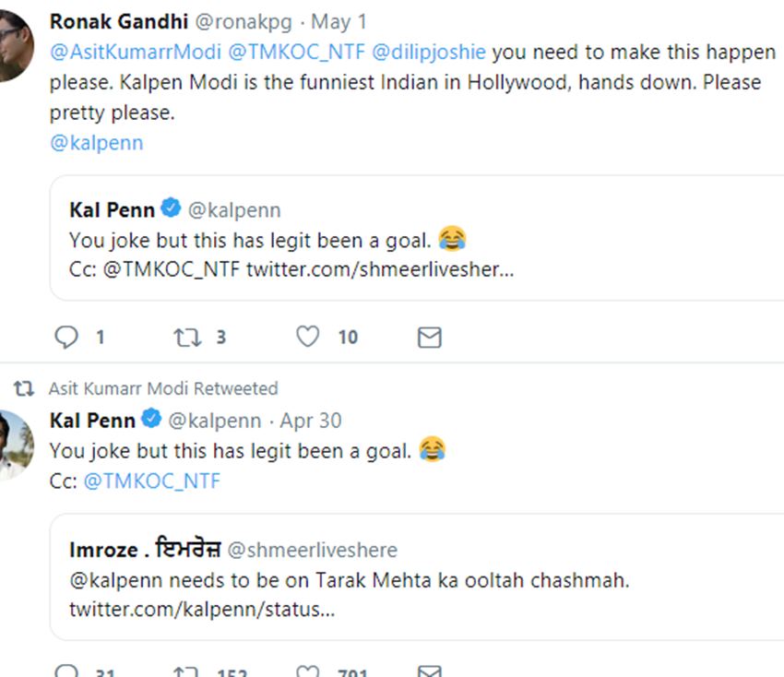The image size is (784, 677).
Task: Retweet Ronak Gandhi's tweet
Action: pyautogui.click(x=186, y=338)
